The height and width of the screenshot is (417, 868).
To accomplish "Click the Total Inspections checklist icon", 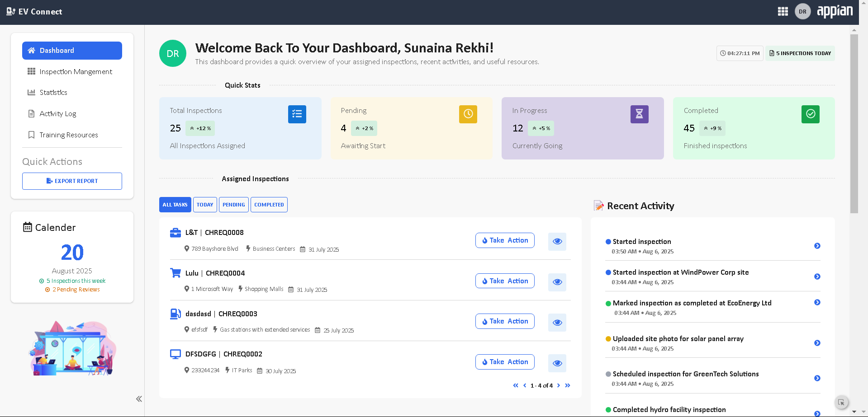I will 297,114.
